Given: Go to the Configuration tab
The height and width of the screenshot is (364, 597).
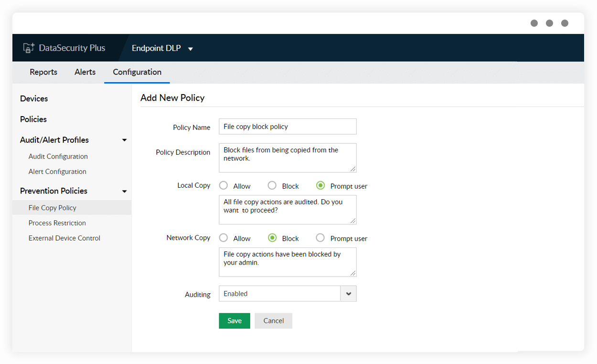Looking at the screenshot, I should [x=137, y=72].
